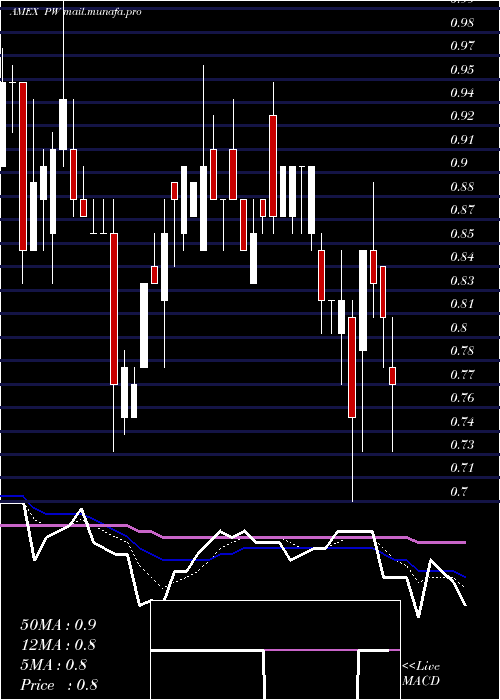Select the 0.76 price axis label
This screenshot has height=700, width=500.
(462, 397)
